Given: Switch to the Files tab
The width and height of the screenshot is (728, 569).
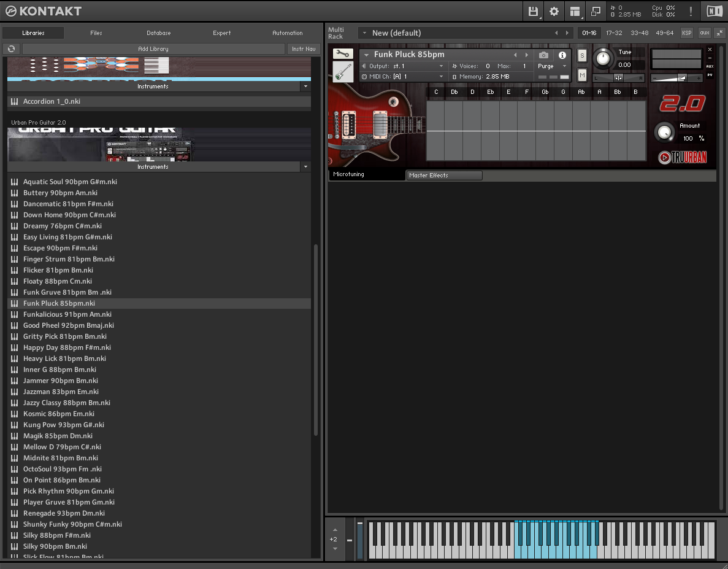Looking at the screenshot, I should click(x=96, y=33).
